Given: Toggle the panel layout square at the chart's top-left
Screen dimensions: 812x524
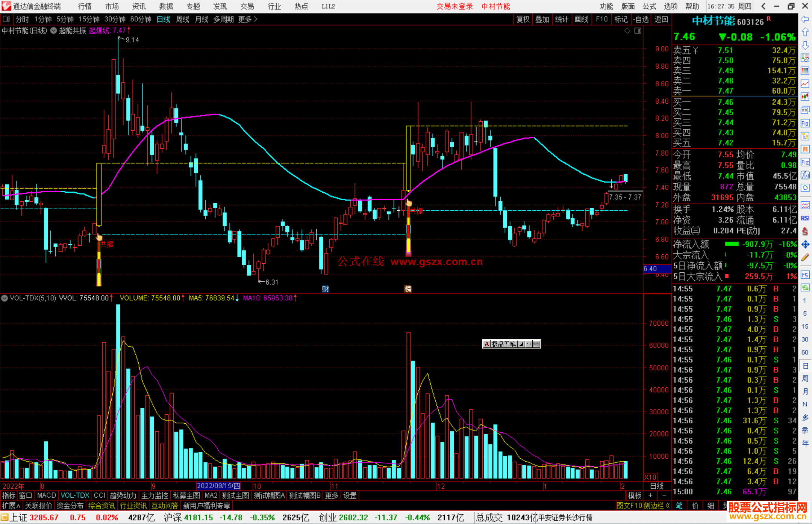Looking at the screenshot, I should (x=6, y=19).
